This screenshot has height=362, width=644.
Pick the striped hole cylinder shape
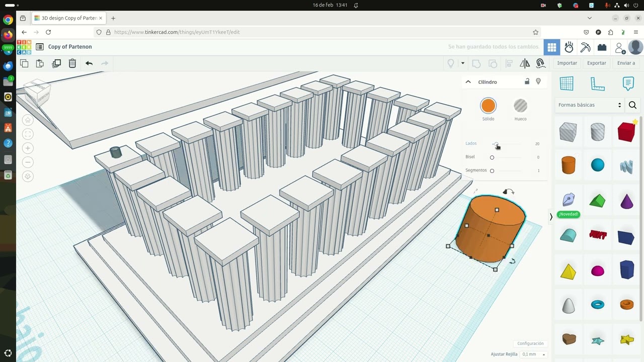597,132
